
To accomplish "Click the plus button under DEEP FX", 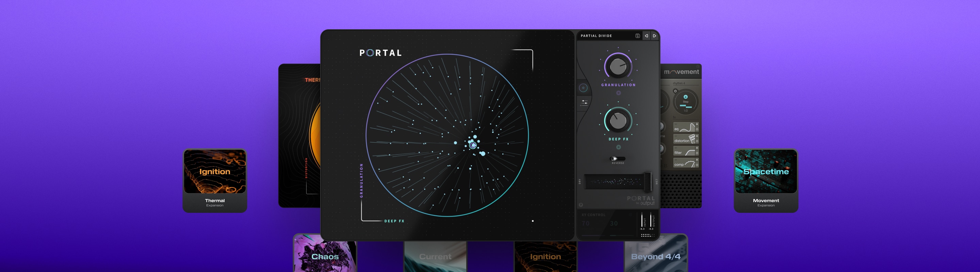I will pyautogui.click(x=618, y=147).
